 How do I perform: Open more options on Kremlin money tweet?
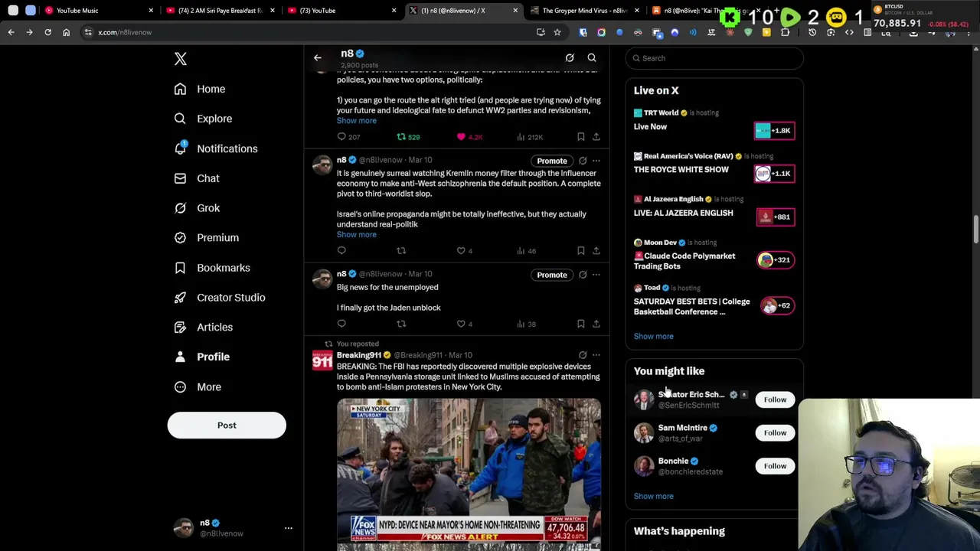[x=596, y=161]
